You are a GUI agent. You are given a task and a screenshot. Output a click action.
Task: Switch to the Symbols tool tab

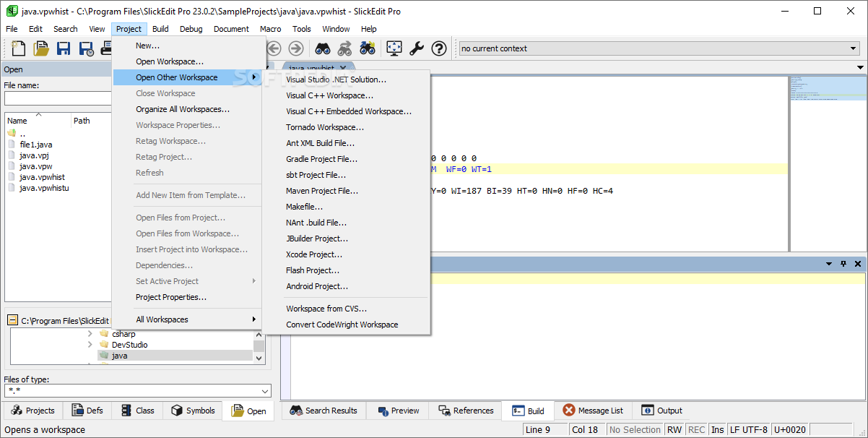[x=193, y=411]
